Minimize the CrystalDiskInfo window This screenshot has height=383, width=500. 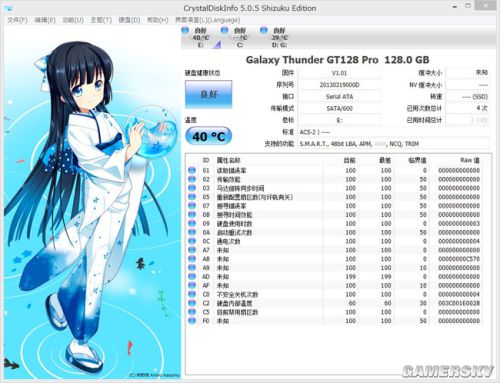455,6
